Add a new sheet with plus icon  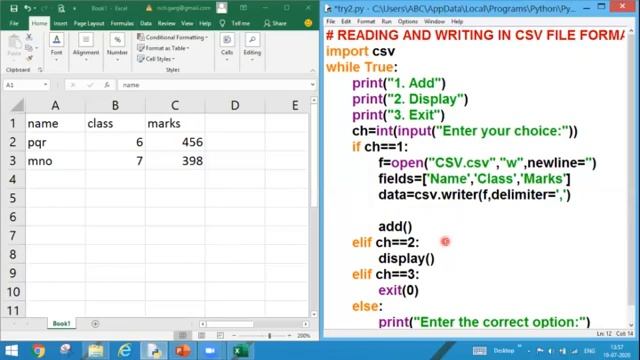click(x=95, y=324)
